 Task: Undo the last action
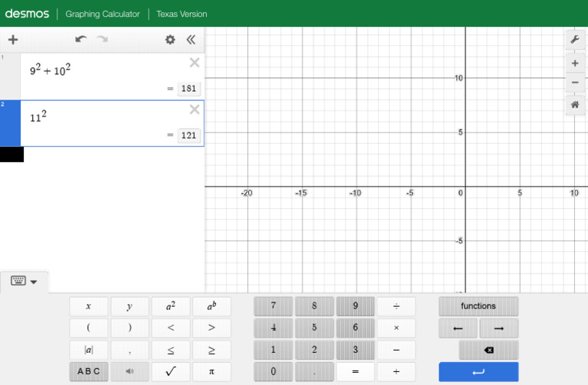(x=80, y=39)
